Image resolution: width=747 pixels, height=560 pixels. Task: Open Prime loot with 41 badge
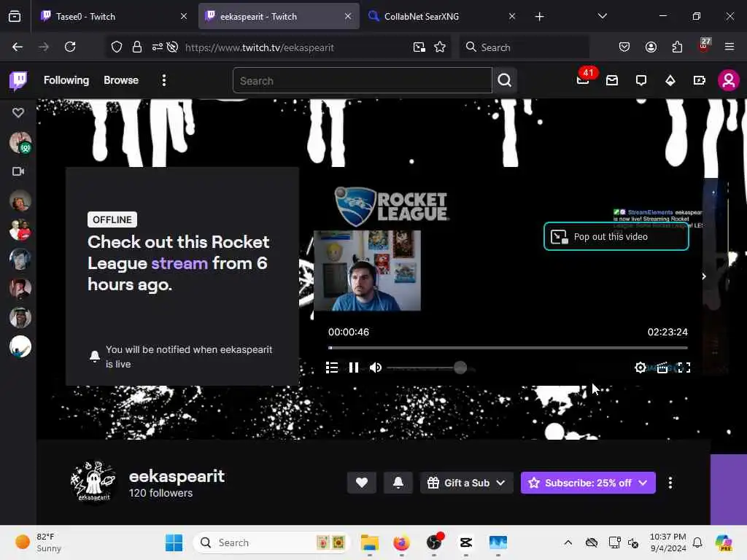584,79
